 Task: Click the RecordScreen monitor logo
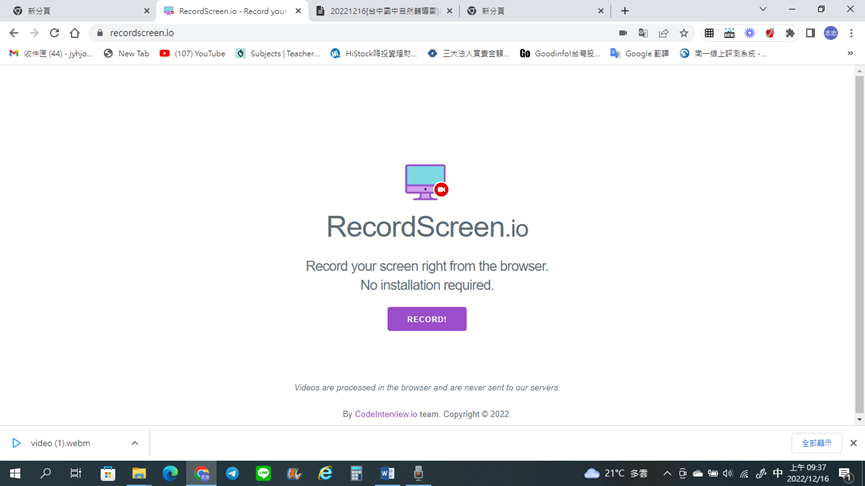[x=426, y=182]
